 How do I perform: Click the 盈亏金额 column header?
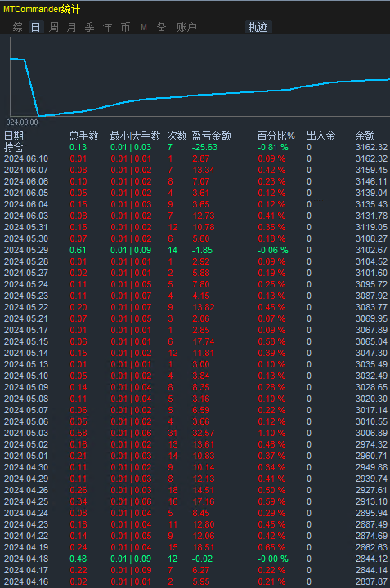point(211,136)
